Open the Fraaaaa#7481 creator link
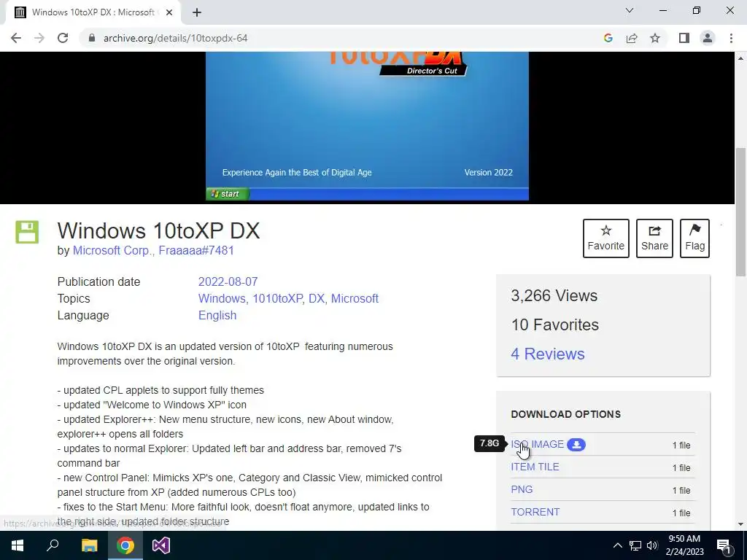The width and height of the screenshot is (747, 560). (196, 251)
